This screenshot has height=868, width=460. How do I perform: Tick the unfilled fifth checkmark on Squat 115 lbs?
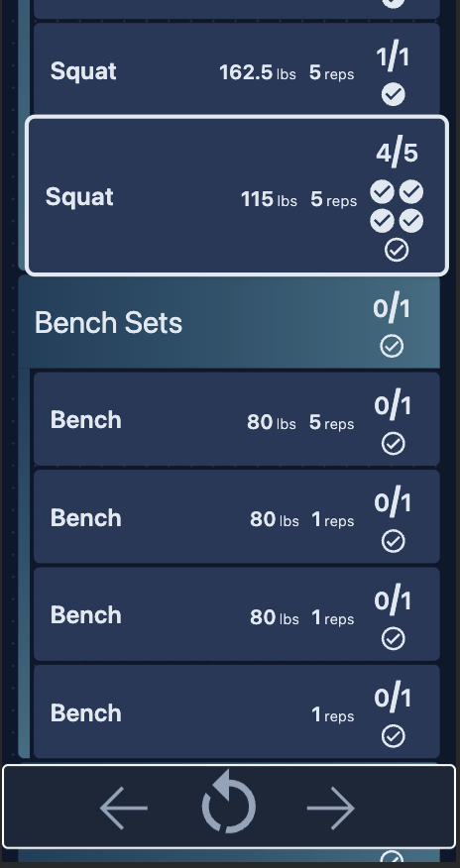pos(397,251)
